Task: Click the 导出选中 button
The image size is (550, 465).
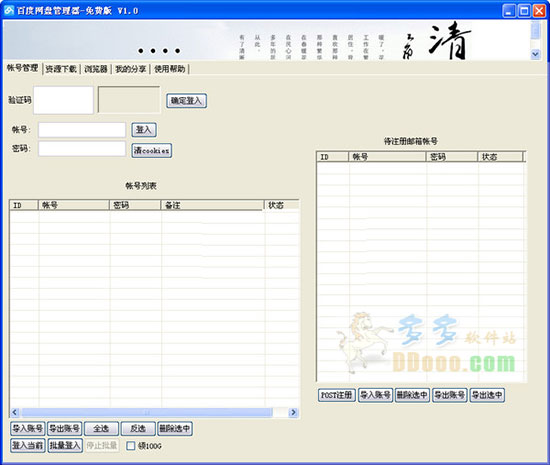Action: [487, 395]
